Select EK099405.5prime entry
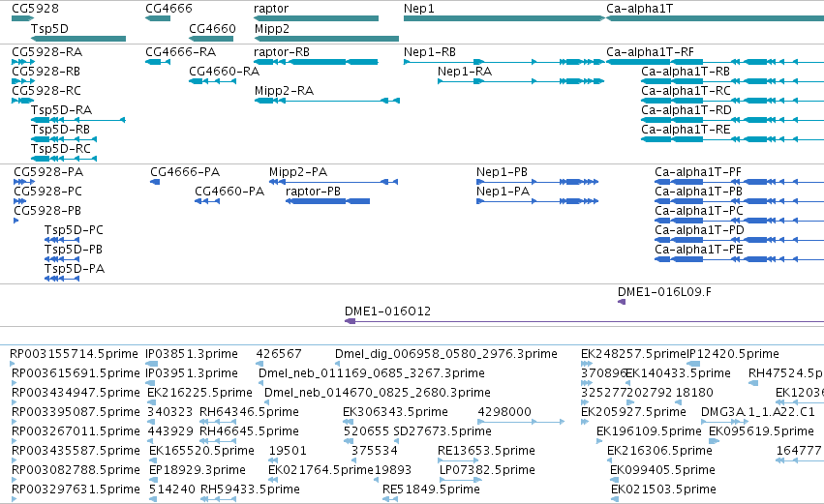 (662, 470)
